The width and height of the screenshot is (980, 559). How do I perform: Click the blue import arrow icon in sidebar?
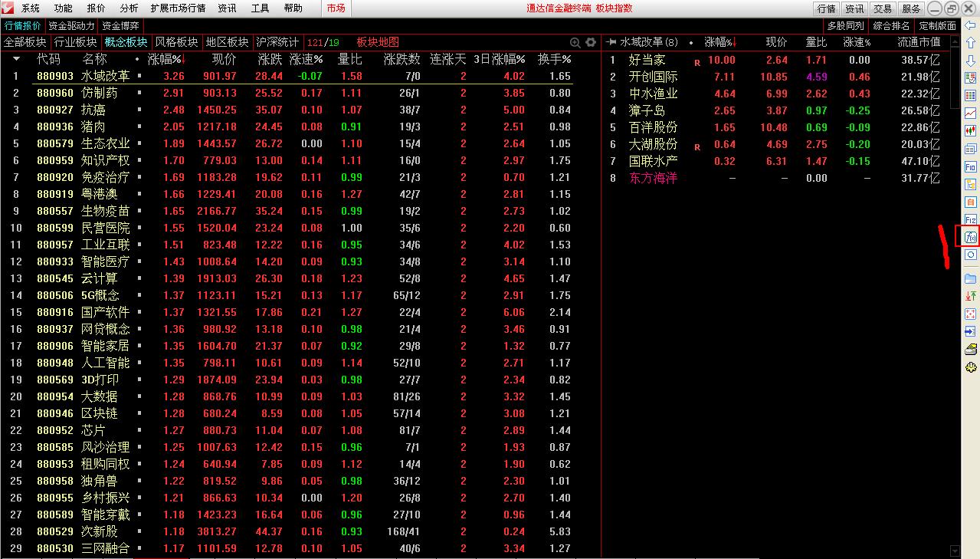pyautogui.click(x=970, y=332)
